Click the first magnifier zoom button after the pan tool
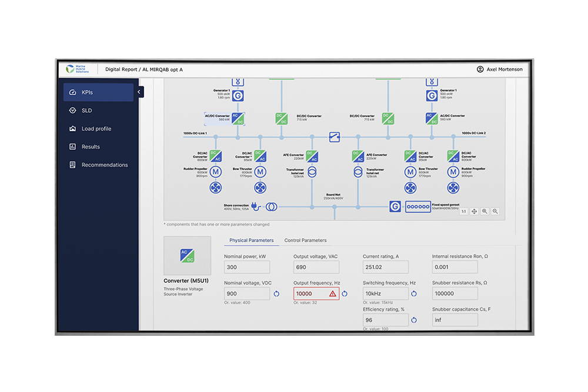The image size is (588, 392). (485, 212)
